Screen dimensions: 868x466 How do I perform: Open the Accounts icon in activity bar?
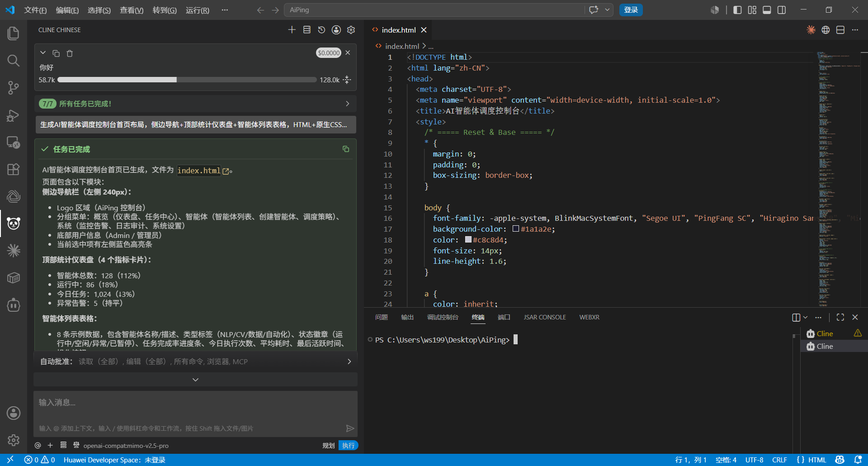pyautogui.click(x=14, y=413)
